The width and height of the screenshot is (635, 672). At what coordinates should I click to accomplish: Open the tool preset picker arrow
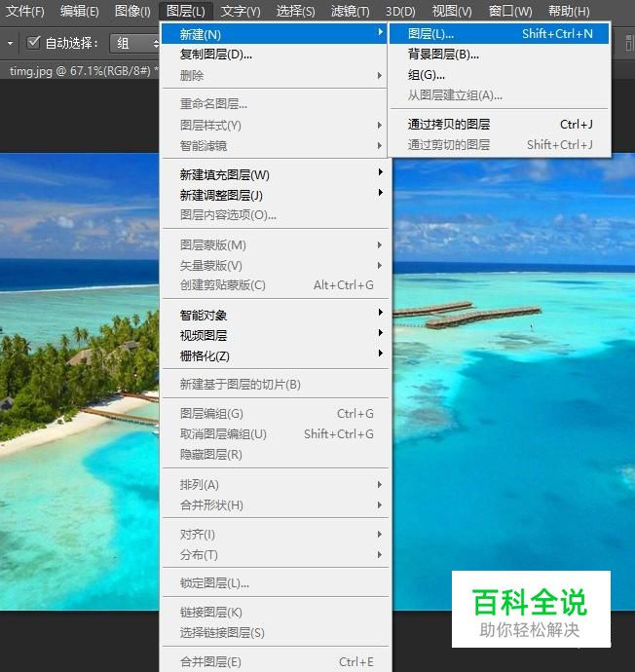11,43
